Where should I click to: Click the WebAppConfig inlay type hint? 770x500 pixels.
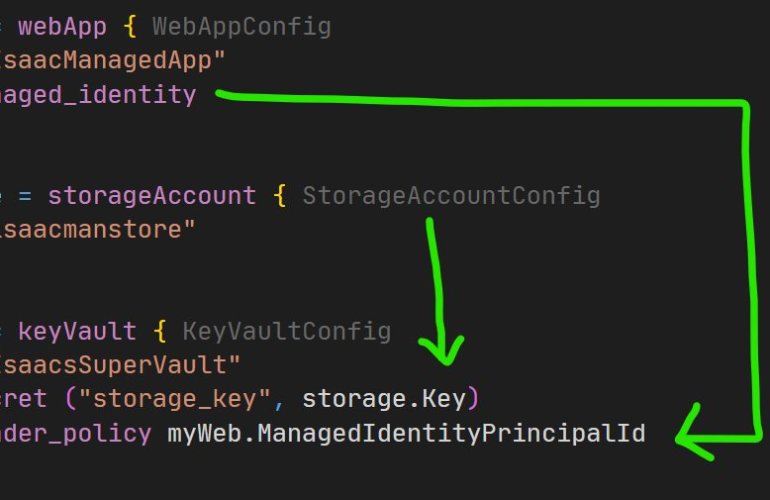click(241, 26)
